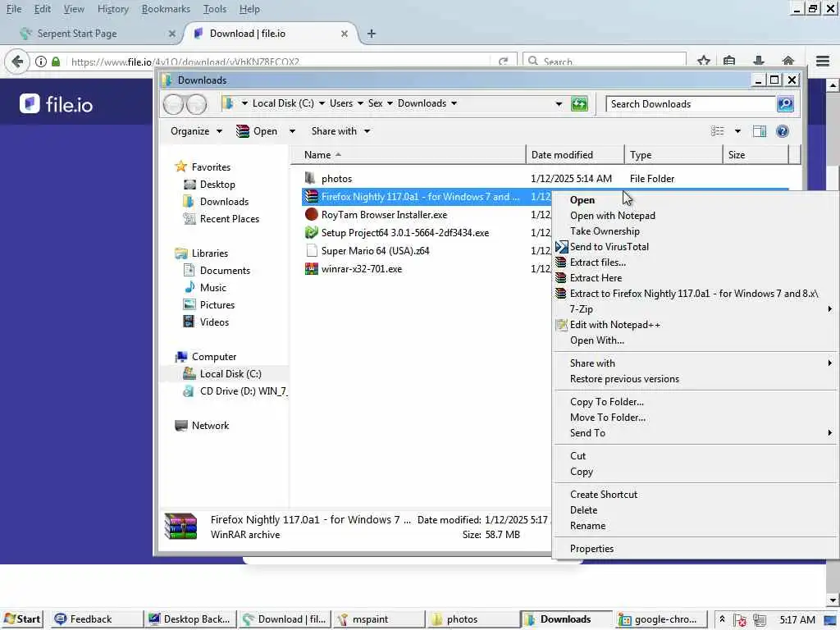Image resolution: width=840 pixels, height=630 pixels.
Task: Open the browser hamburger menu
Action: pyautogui.click(x=822, y=61)
